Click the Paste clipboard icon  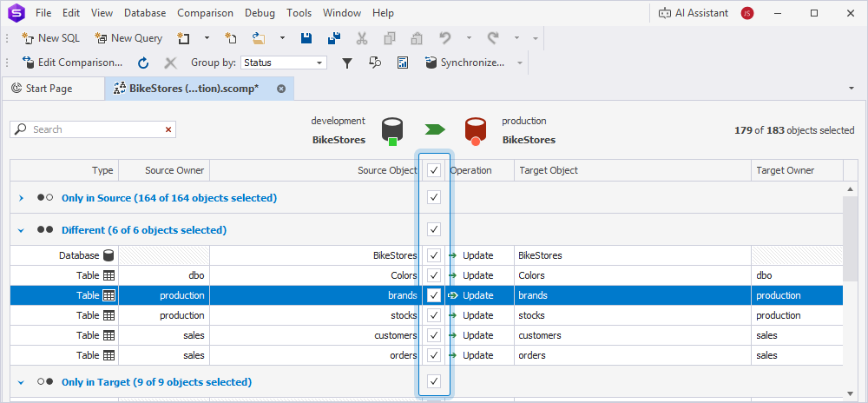click(x=417, y=38)
